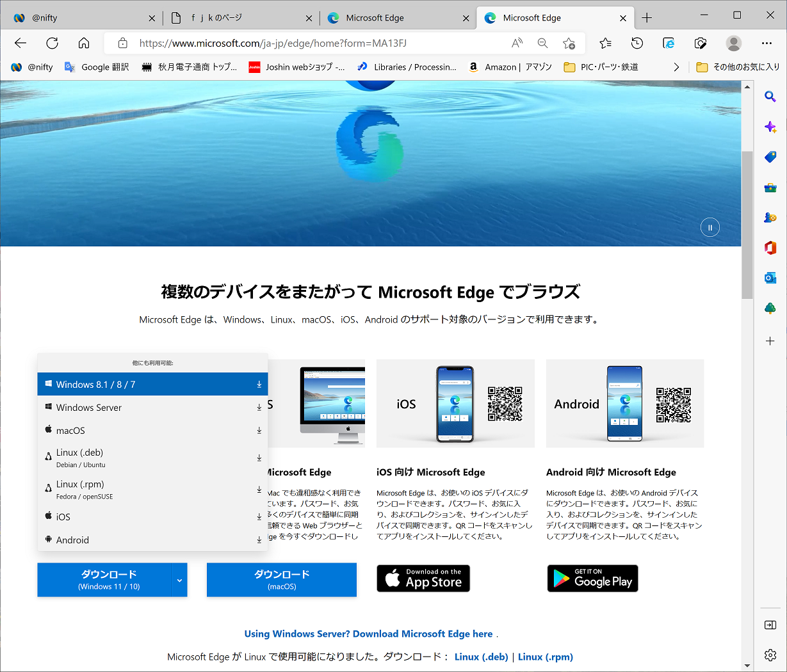Screen dimensions: 787x672
Task: Open the Joshin webショップ bookmark
Action: [297, 67]
